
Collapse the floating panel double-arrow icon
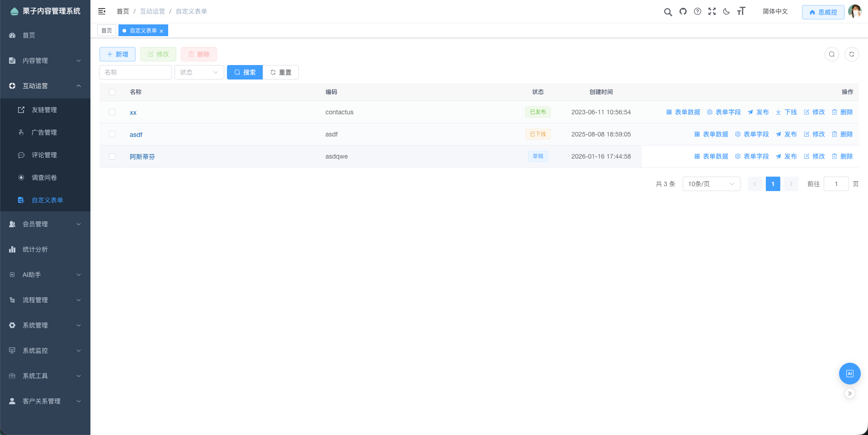(850, 393)
